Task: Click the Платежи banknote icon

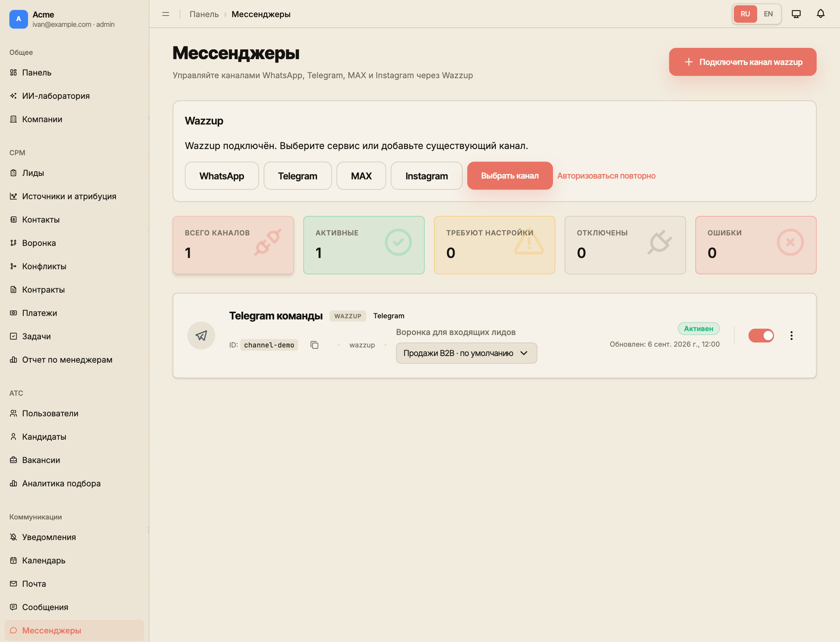Action: click(x=14, y=313)
